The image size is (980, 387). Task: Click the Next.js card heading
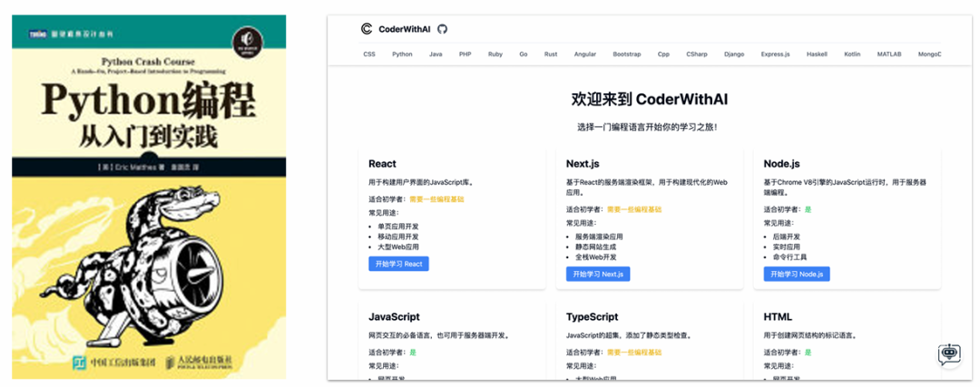(583, 164)
